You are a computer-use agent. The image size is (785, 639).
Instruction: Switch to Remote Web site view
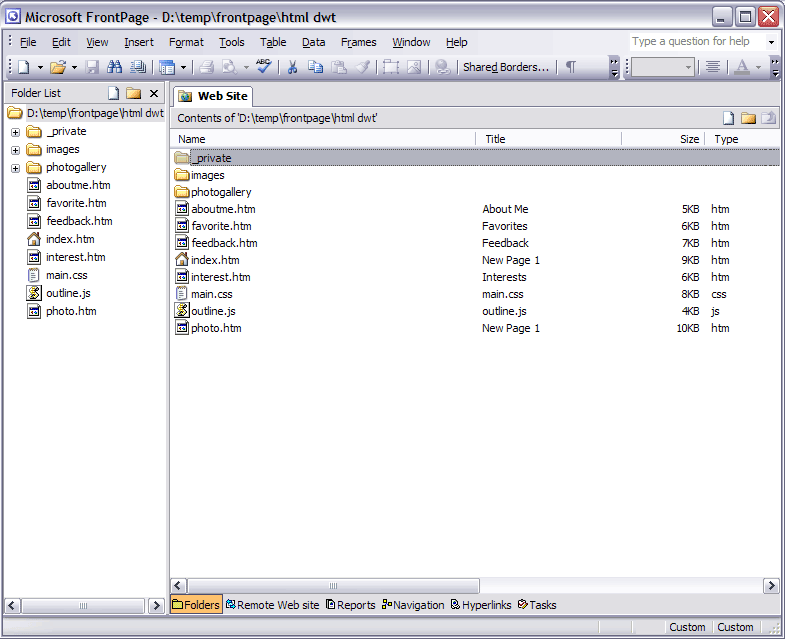click(x=272, y=605)
